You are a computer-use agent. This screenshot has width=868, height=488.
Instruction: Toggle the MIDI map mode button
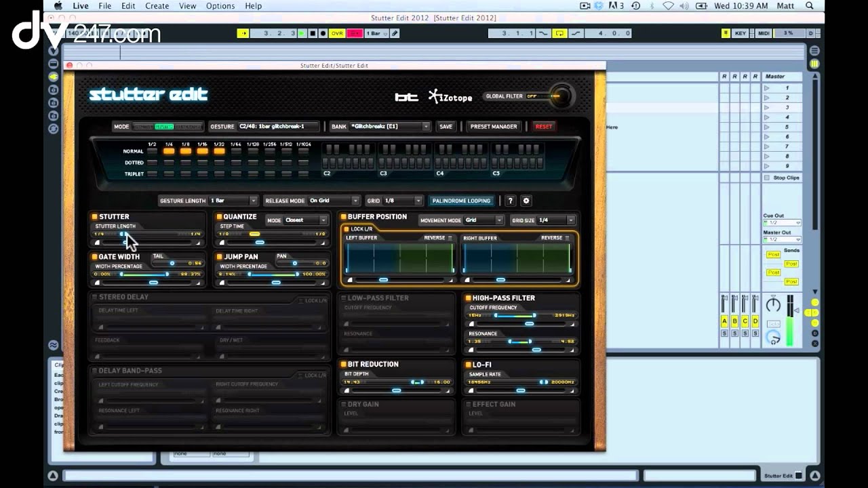pos(764,33)
